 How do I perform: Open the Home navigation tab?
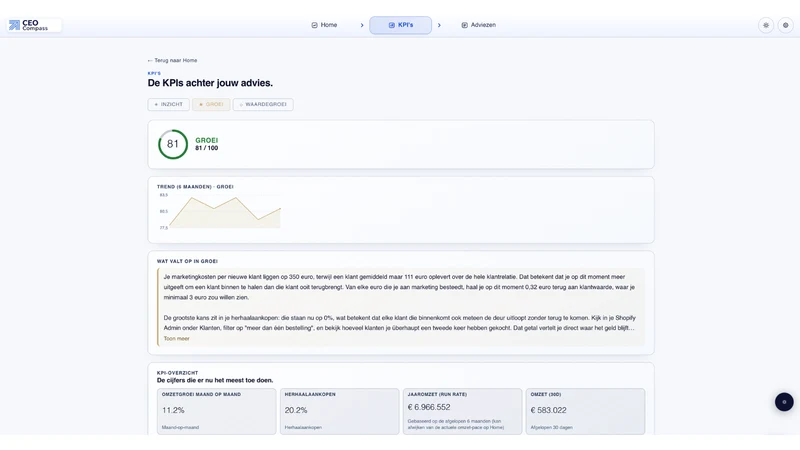tap(324, 25)
